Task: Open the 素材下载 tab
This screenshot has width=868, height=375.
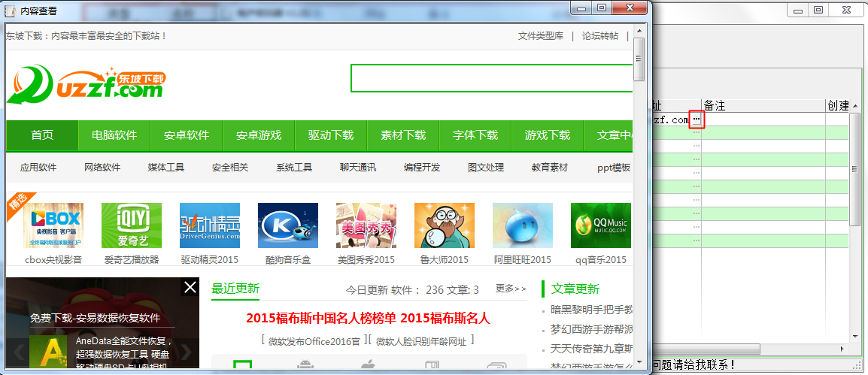Action: click(x=403, y=135)
